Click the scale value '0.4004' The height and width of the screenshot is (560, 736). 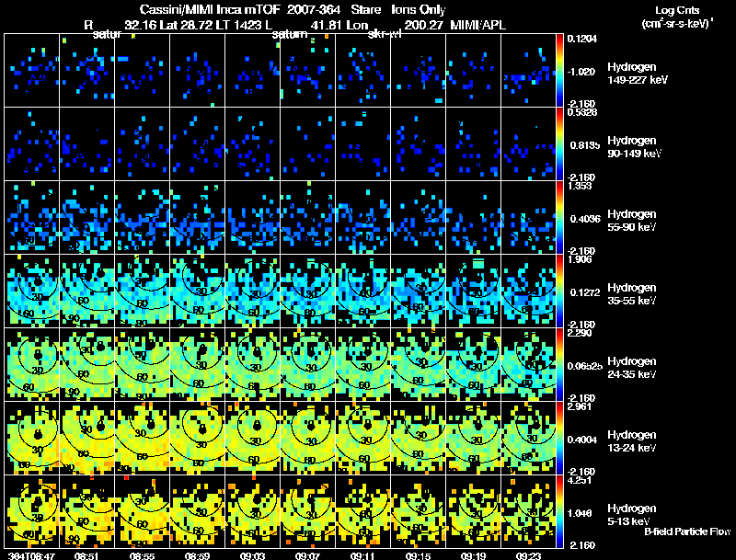coord(582,440)
